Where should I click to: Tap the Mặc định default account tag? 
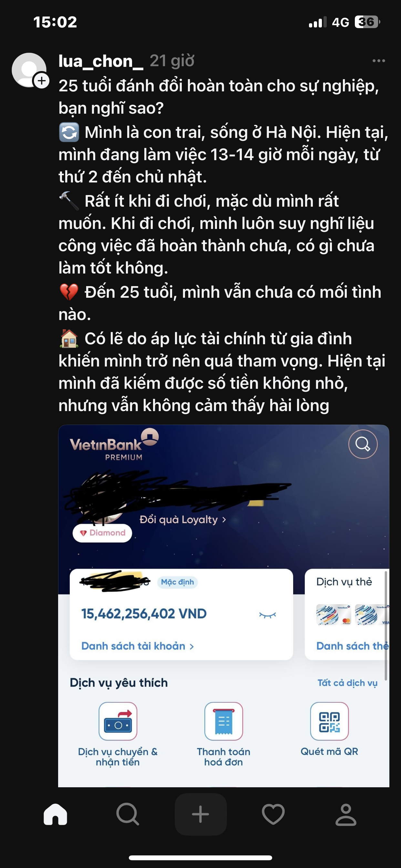177,582
